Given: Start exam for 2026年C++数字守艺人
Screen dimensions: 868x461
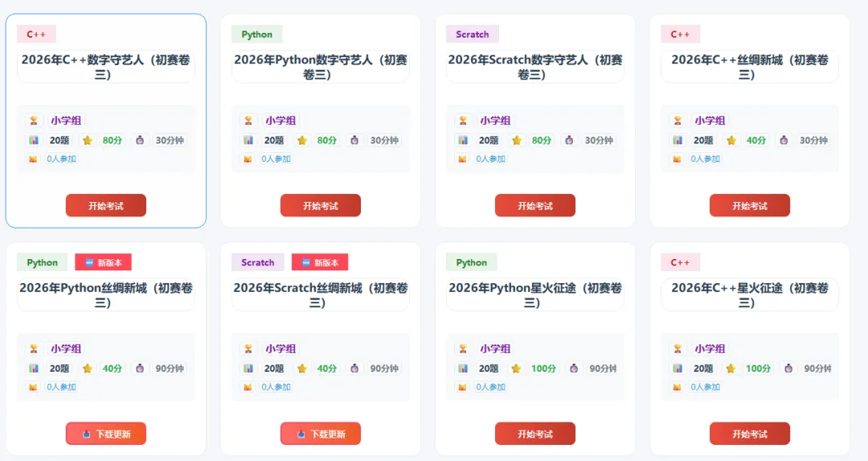Looking at the screenshot, I should pos(106,206).
